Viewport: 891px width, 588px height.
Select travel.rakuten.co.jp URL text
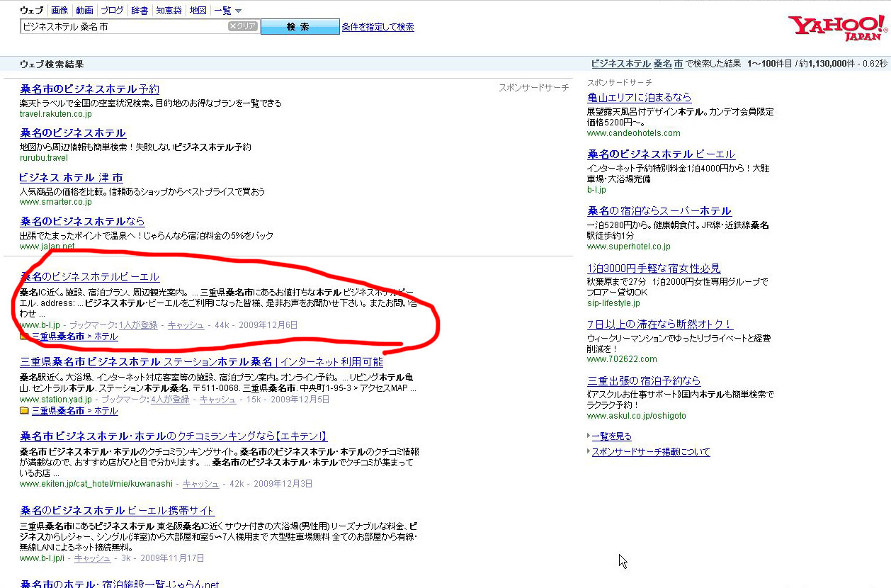[56, 113]
